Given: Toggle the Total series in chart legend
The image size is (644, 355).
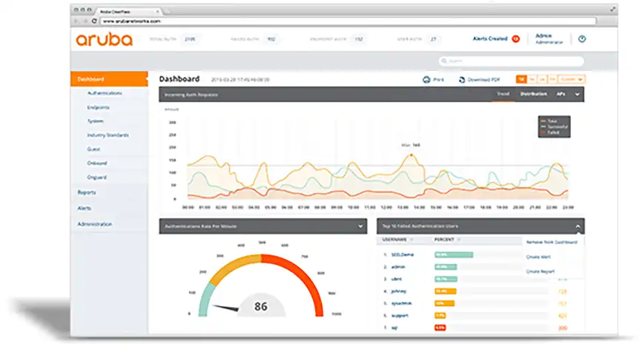Looking at the screenshot, I should [x=553, y=120].
